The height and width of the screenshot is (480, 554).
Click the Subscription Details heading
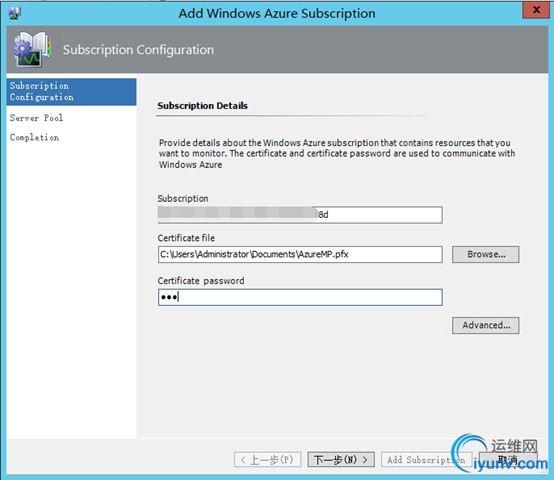(202, 106)
